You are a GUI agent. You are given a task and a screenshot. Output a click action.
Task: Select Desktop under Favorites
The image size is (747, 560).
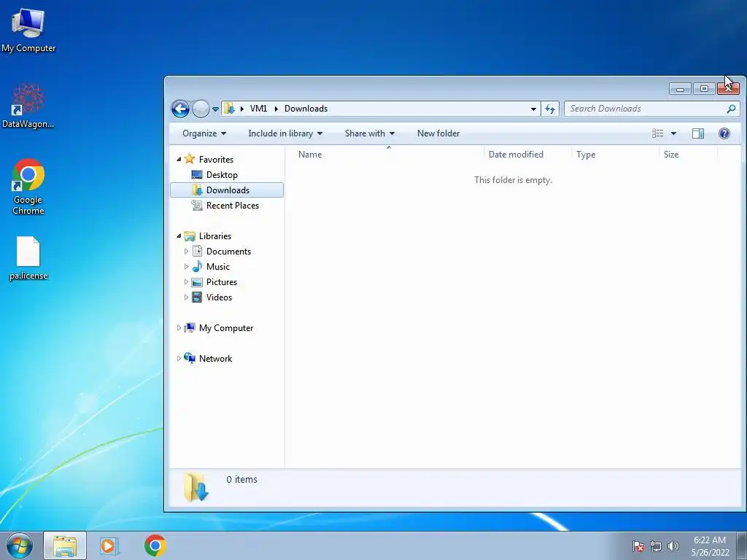(222, 175)
